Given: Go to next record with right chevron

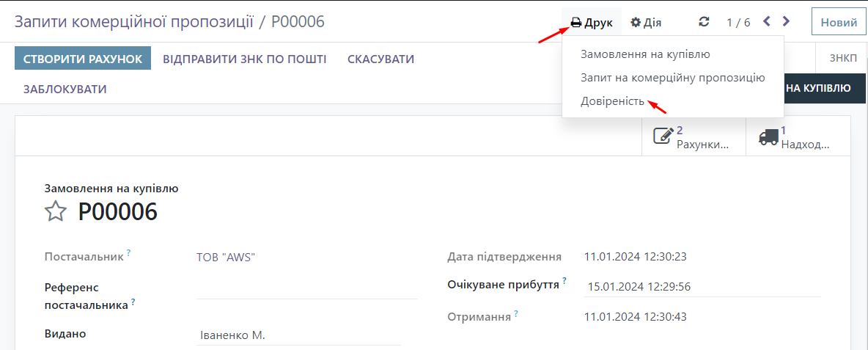Looking at the screenshot, I should 786,21.
